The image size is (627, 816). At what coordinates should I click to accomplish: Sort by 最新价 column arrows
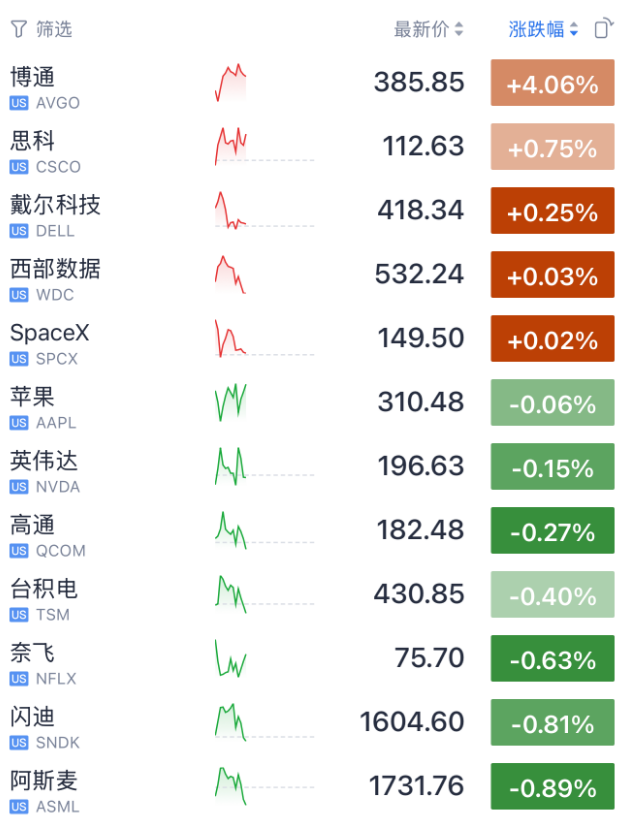[459, 29]
